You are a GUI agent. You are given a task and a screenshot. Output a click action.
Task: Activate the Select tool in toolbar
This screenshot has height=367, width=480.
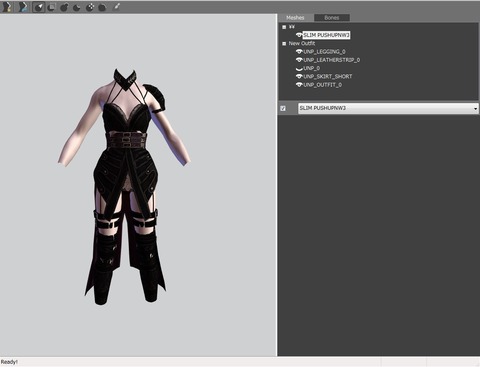point(39,7)
